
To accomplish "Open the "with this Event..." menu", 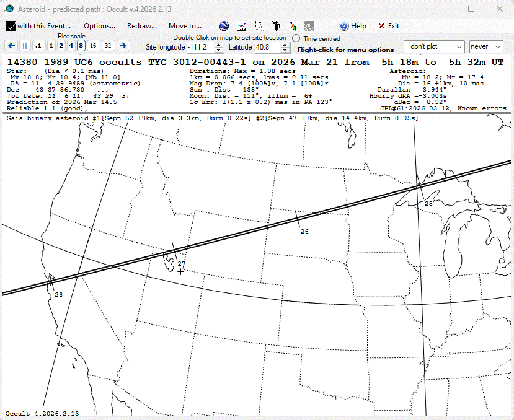I will coord(38,26).
